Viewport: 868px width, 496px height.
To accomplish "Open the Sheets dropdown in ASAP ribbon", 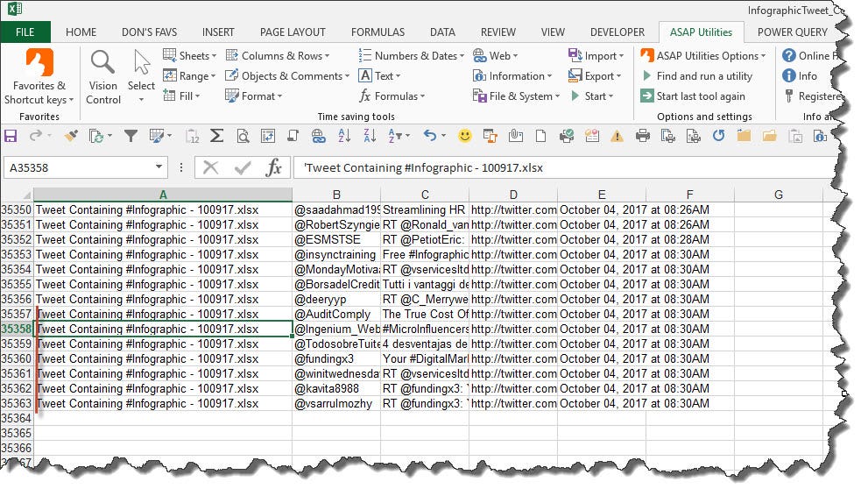I will [189, 55].
